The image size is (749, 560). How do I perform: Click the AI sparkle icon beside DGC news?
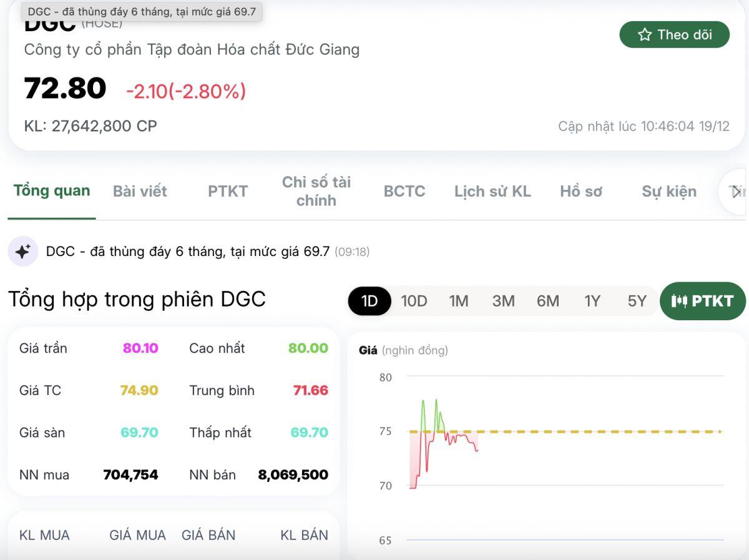[x=23, y=252]
